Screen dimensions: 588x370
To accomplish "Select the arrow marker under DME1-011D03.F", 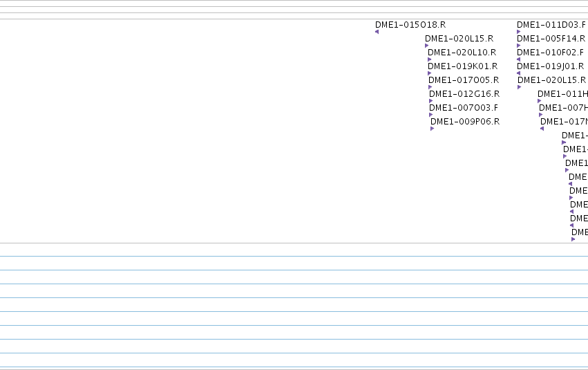I will pyautogui.click(x=519, y=32).
